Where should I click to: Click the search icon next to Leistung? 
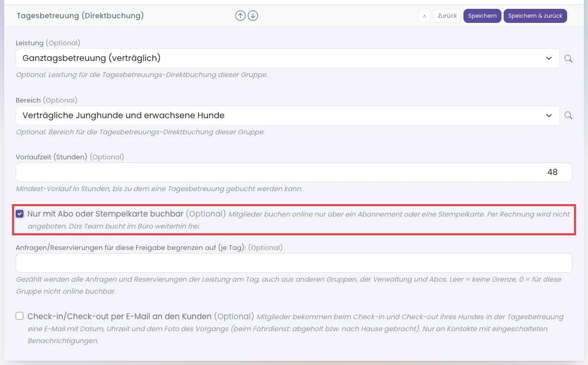click(569, 58)
